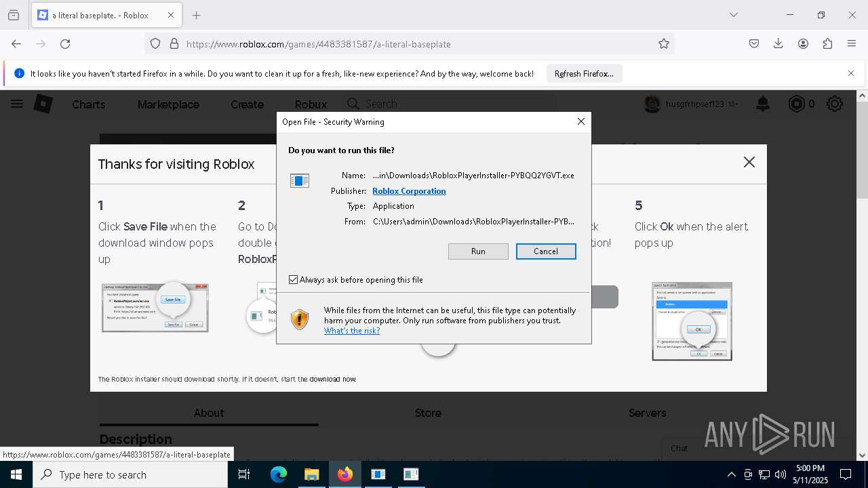868x488 pixels.
Task: Switch to the Store tab
Action: coord(428,413)
